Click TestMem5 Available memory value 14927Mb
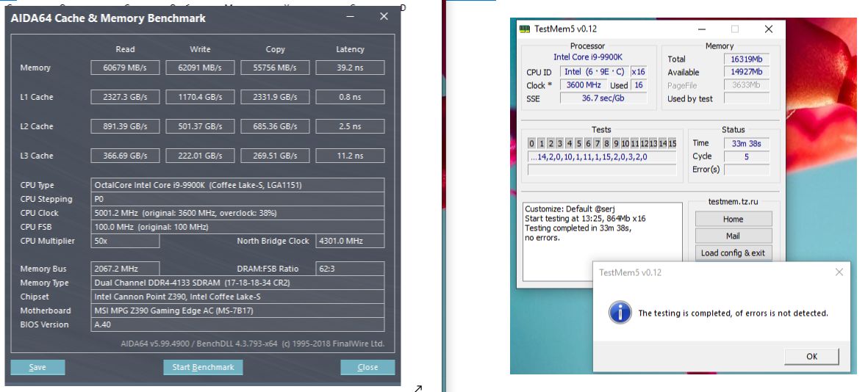Screen dimensions: 868x392 tap(747, 72)
